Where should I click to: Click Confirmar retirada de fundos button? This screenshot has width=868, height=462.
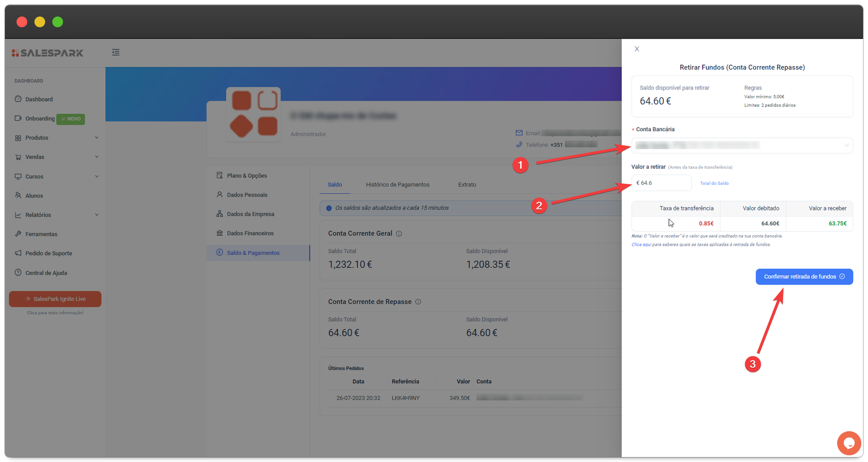coord(804,277)
